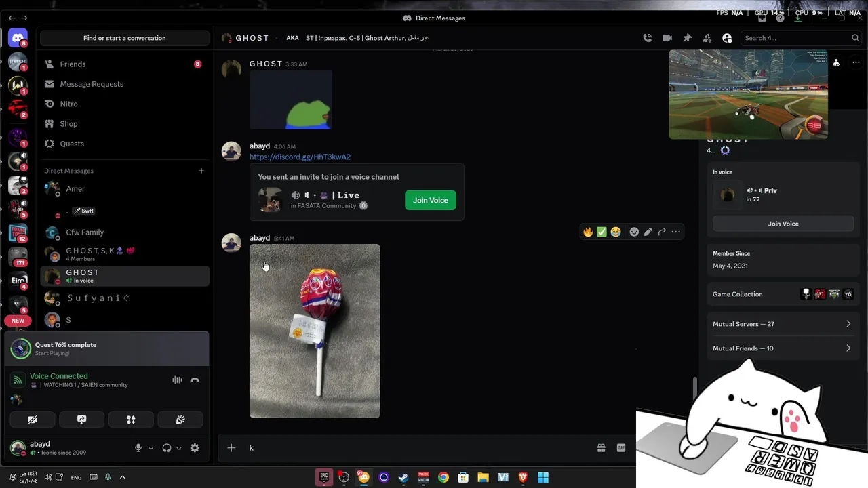868x488 pixels.
Task: Toggle the user profile panel icon
Action: point(727,38)
